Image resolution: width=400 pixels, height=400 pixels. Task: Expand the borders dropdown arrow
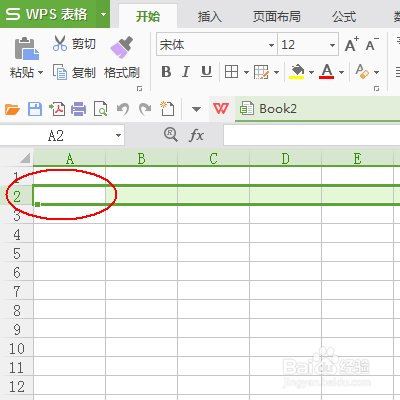point(246,72)
